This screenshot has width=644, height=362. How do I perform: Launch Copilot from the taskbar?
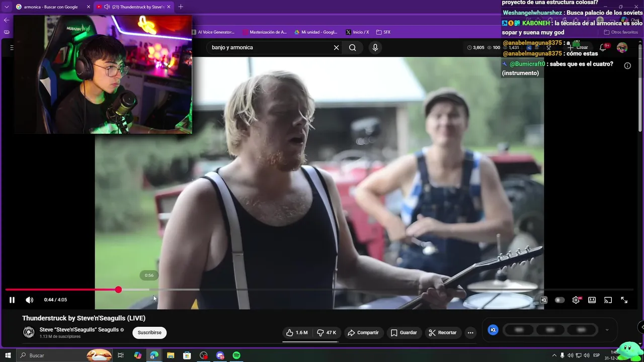pyautogui.click(x=137, y=355)
